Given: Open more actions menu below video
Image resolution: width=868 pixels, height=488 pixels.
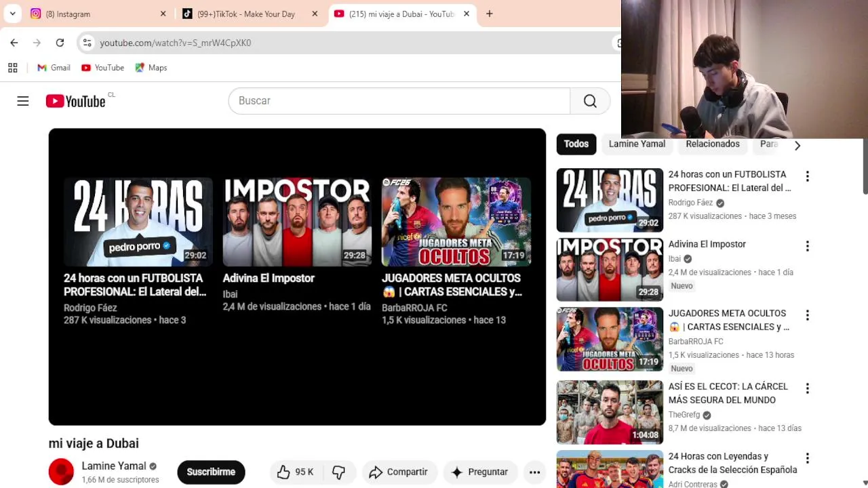Looking at the screenshot, I should 534,472.
